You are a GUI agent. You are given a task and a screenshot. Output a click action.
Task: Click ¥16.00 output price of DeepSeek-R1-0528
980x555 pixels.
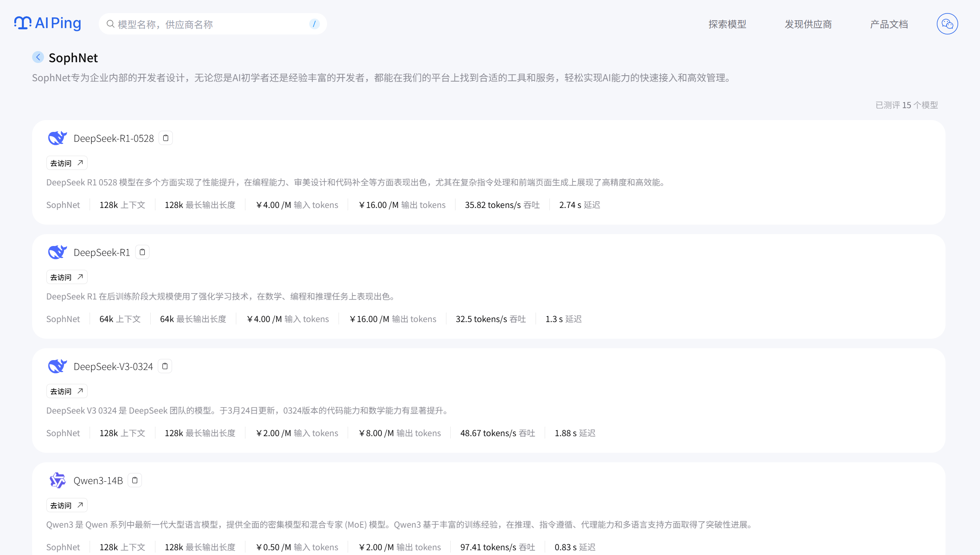(402, 205)
